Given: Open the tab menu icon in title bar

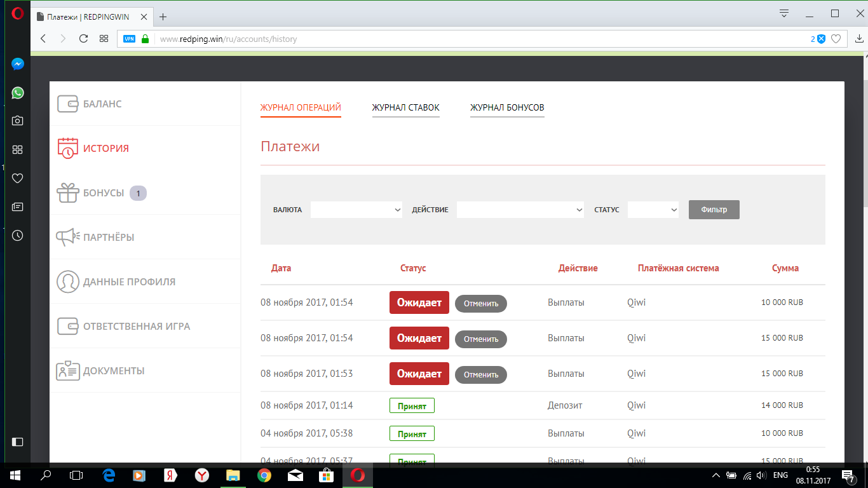Looking at the screenshot, I should pos(784,13).
